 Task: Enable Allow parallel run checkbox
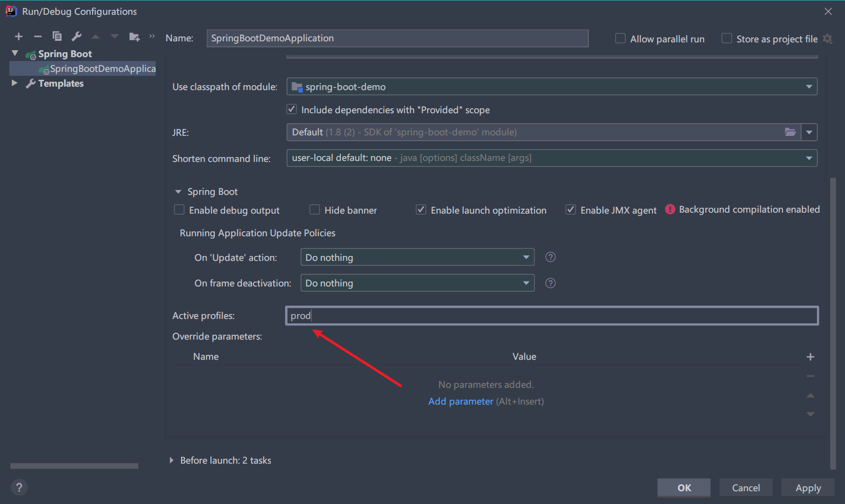(620, 38)
